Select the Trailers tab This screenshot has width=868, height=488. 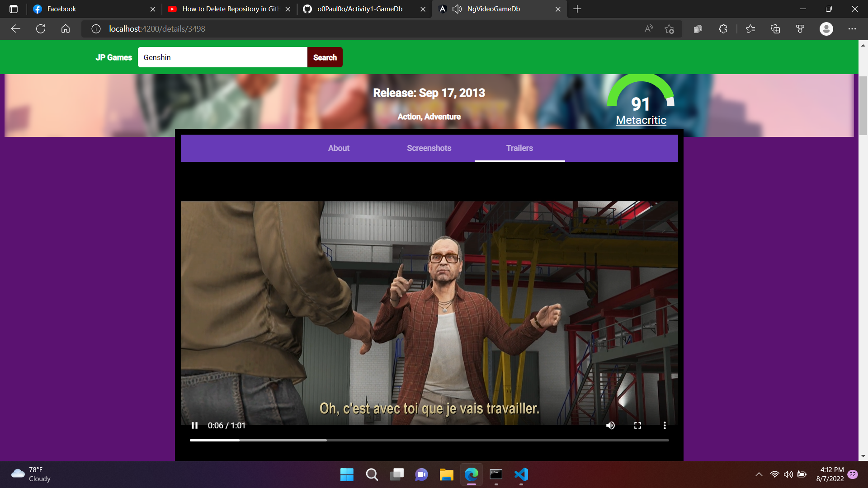[x=519, y=148]
